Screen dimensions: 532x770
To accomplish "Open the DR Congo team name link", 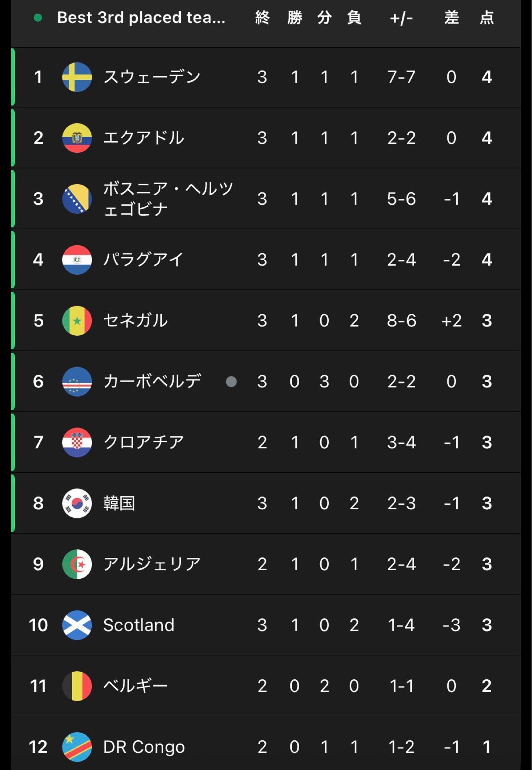I will tap(144, 747).
